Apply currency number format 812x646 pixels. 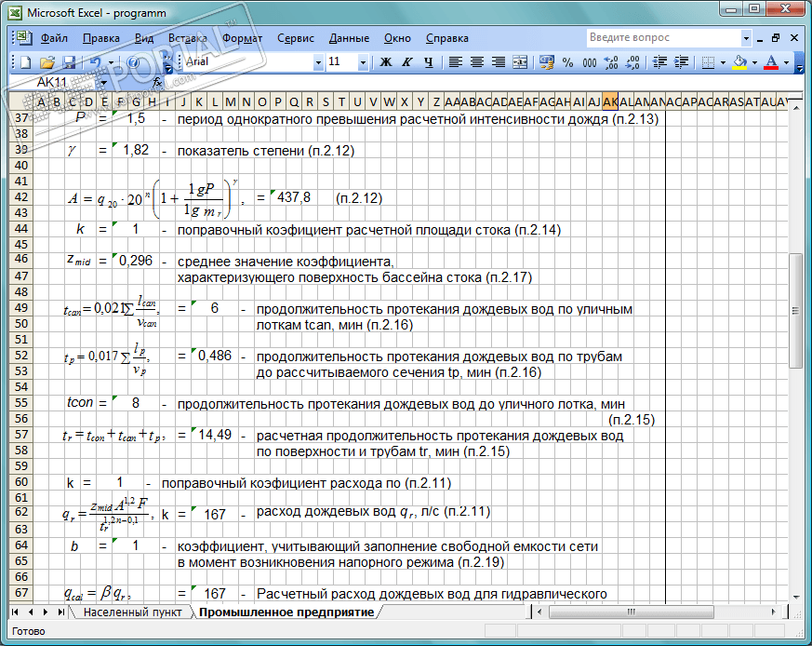pos(546,62)
